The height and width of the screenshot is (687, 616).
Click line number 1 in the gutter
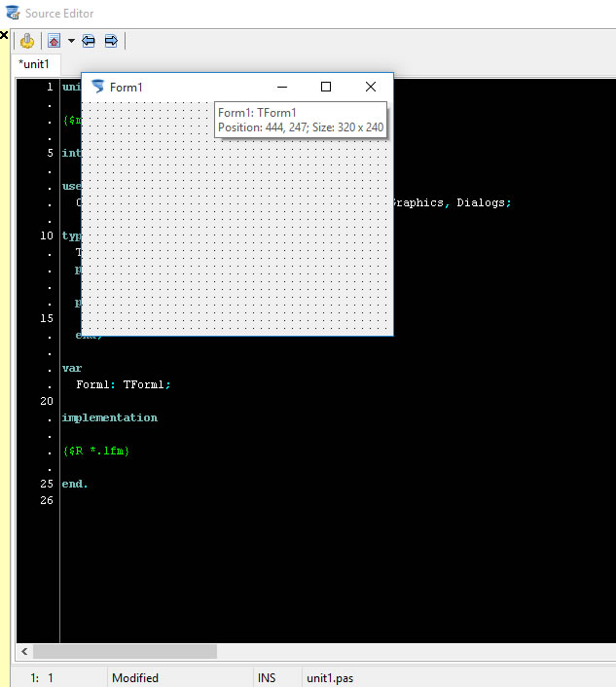coord(50,87)
